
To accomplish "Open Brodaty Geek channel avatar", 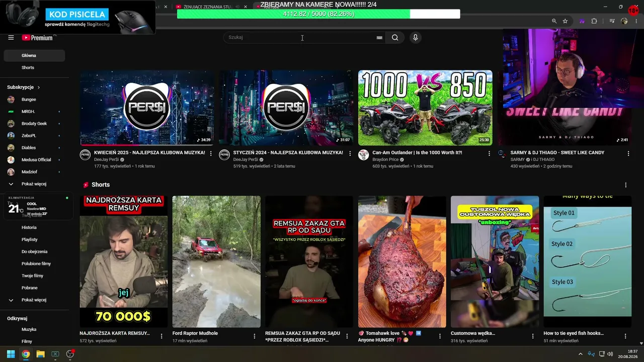I will [11, 124].
